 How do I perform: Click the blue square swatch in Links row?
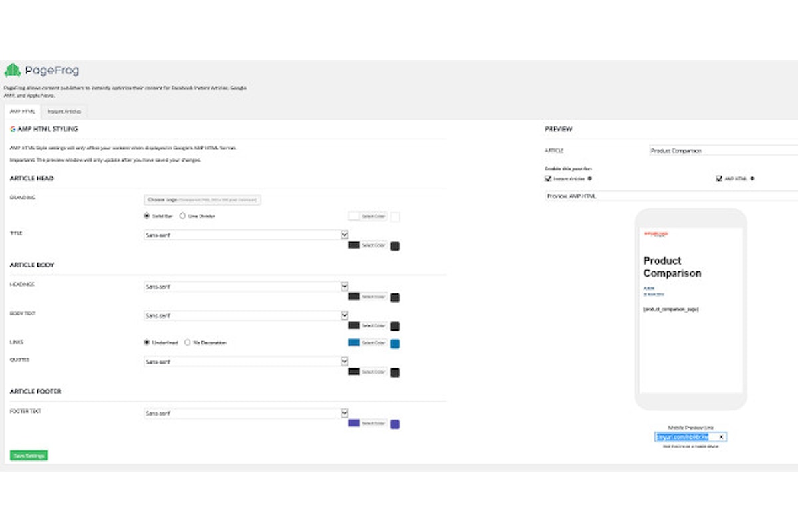pos(395,344)
